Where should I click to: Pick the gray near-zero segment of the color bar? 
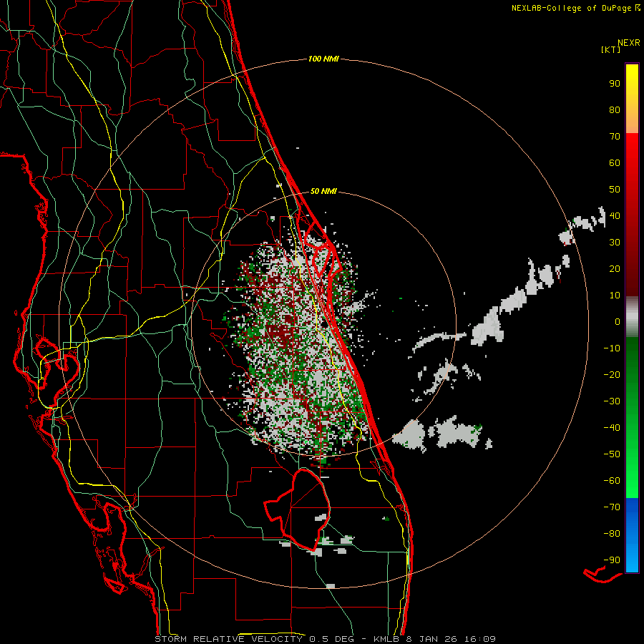pyautogui.click(x=632, y=317)
